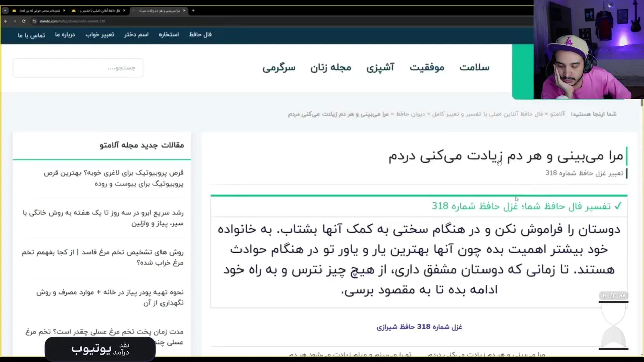Close the active tab 'مرا می‌بینی و هر دم زیادت'

click(x=184, y=10)
